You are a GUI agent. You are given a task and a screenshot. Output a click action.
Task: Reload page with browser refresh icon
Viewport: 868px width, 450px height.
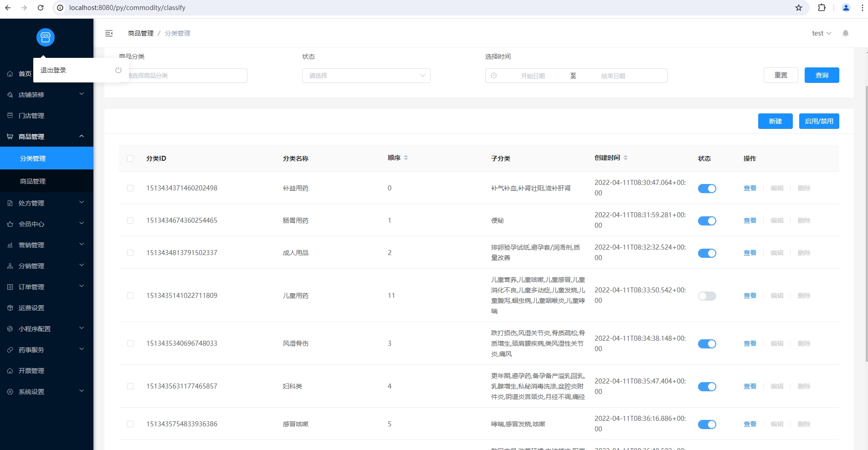[x=41, y=8]
